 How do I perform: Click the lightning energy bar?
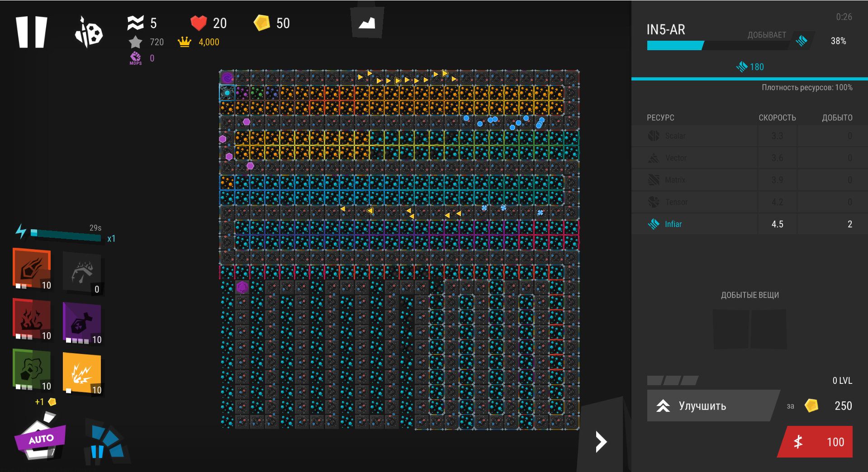(x=65, y=234)
